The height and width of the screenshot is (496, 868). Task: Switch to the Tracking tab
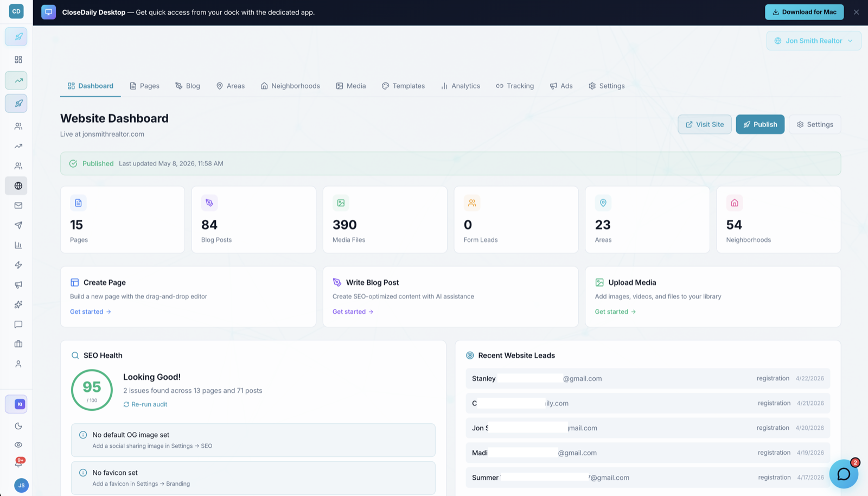coord(515,86)
